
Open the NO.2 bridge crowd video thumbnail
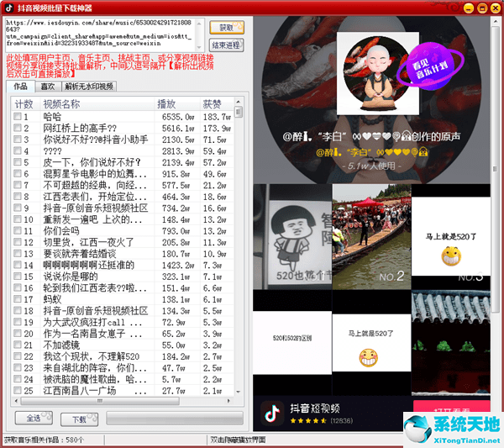coord(371,237)
